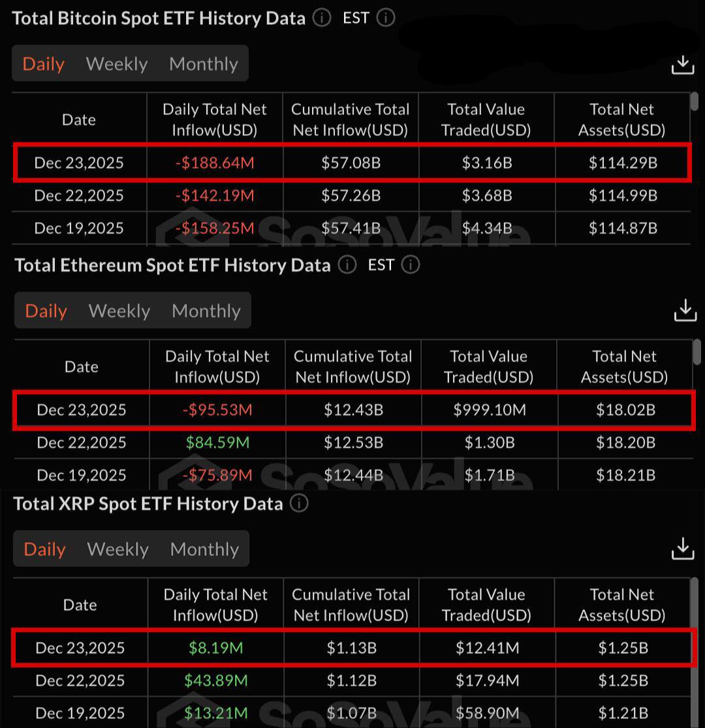Image resolution: width=705 pixels, height=728 pixels.
Task: Select Daily tab in Bitcoin ETF section
Action: (x=44, y=64)
